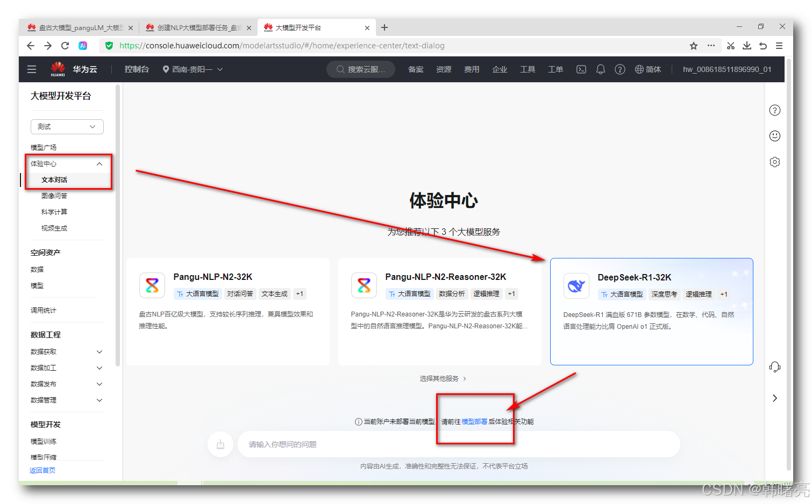Click the clear conversation broom icon
Viewport: 812px width, 504px height.
(220, 444)
